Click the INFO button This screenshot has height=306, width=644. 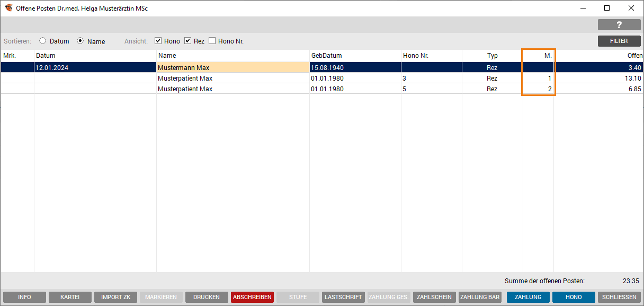click(x=24, y=298)
